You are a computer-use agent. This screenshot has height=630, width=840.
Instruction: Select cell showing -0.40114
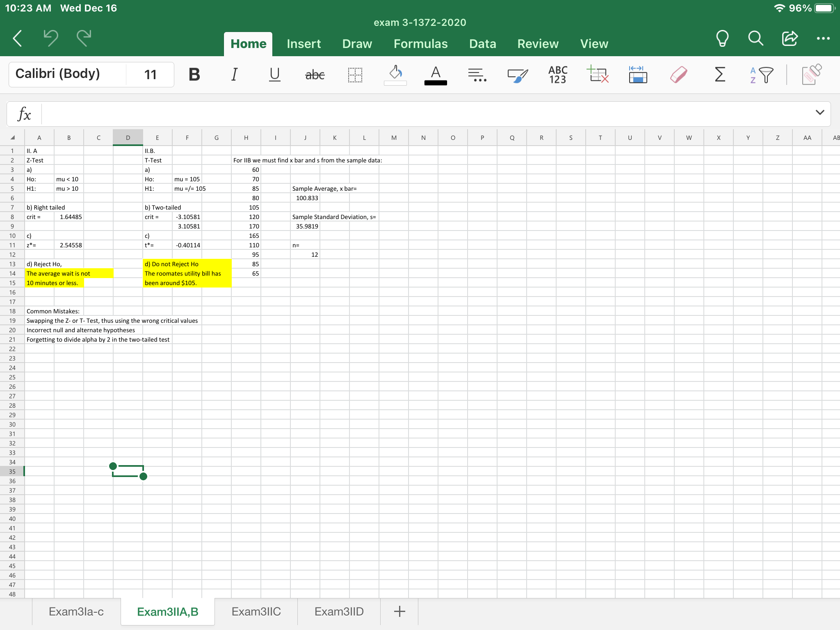tap(187, 245)
